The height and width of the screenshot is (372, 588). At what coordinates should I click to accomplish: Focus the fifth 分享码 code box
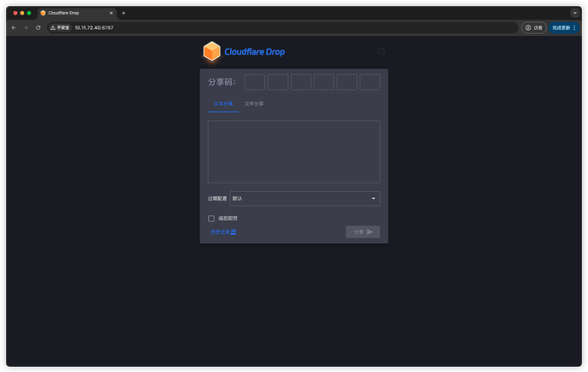[347, 82]
